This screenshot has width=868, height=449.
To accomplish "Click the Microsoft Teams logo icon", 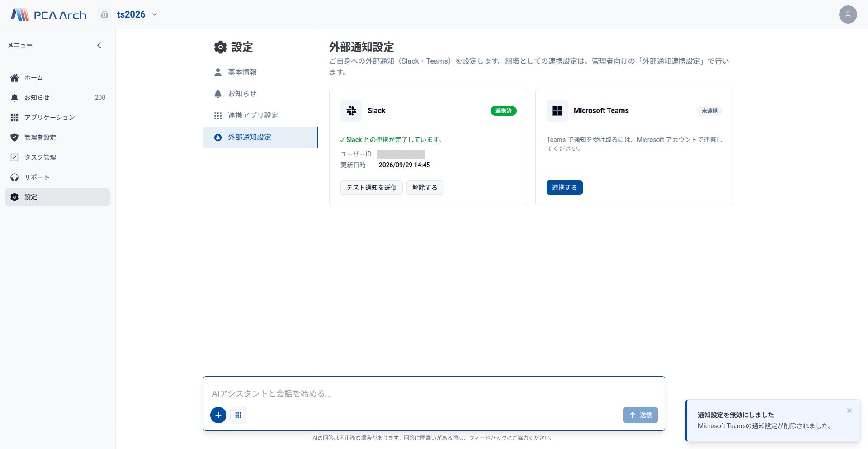I will click(557, 111).
